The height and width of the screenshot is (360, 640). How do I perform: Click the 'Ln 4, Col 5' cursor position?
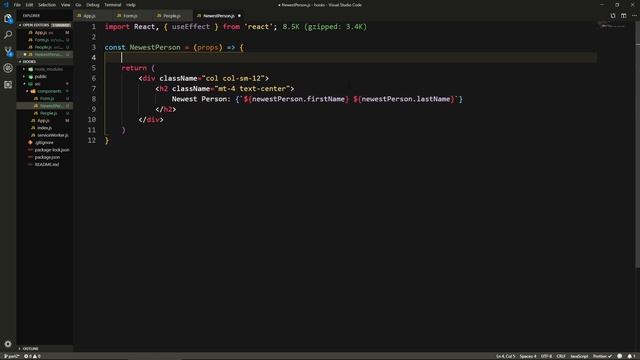[505, 356]
